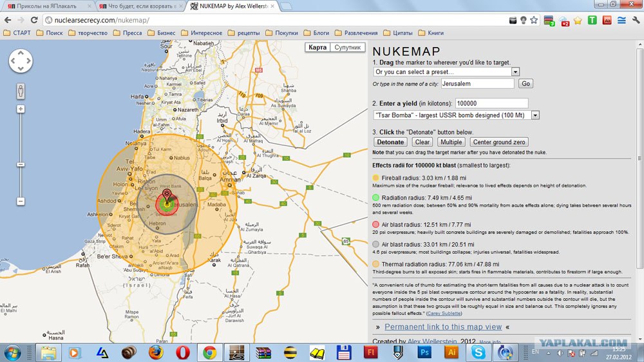Open Photoshop from the taskbar

424,352
